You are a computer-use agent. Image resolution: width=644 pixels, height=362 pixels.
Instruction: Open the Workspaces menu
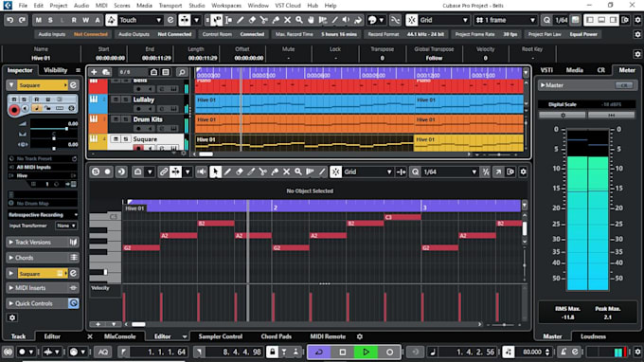[226, 6]
